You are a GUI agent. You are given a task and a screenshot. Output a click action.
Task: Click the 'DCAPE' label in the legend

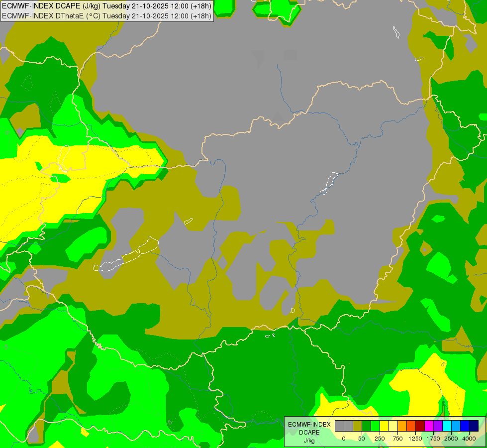(x=309, y=433)
